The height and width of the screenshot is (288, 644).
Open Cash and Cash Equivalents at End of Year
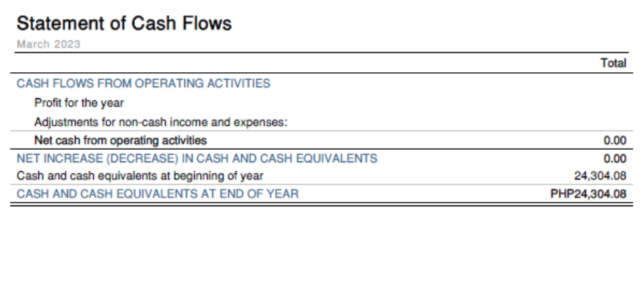tap(158, 193)
